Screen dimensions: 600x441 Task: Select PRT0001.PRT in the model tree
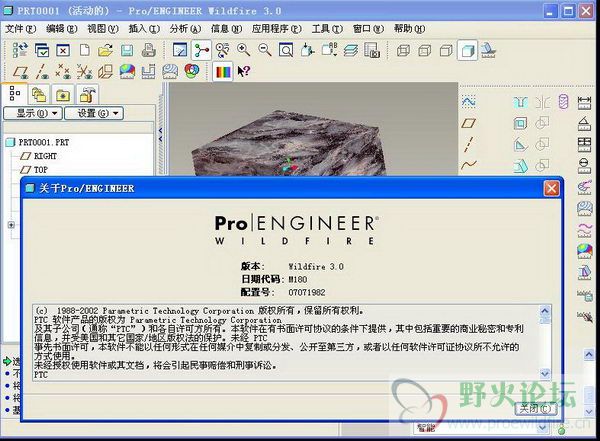(38, 142)
